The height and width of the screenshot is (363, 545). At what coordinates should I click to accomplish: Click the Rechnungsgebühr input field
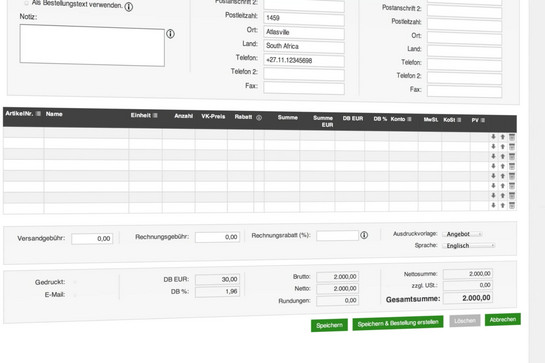(x=217, y=237)
